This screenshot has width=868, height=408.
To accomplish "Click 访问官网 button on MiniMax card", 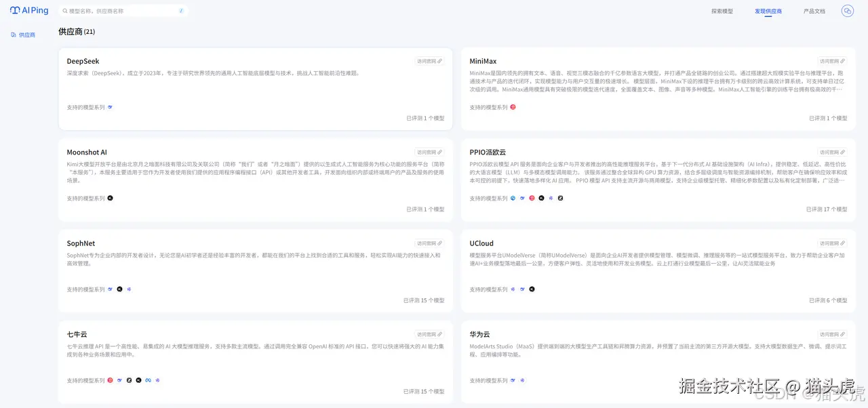I will click(833, 61).
